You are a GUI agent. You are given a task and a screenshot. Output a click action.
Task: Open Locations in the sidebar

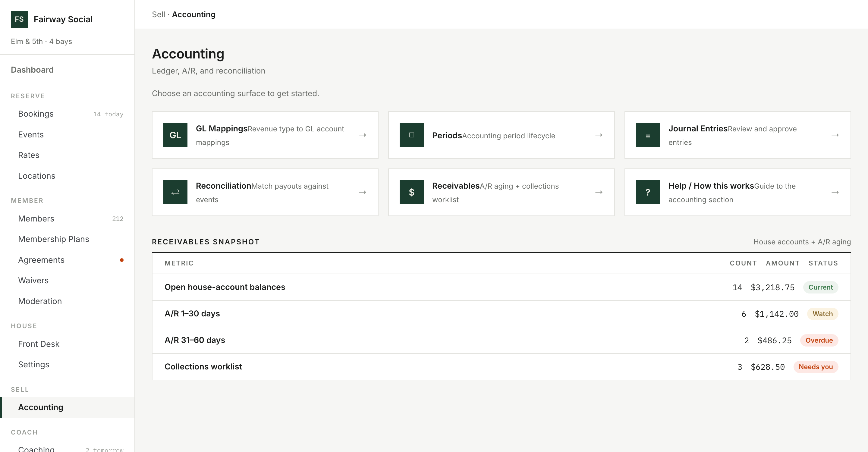click(x=68, y=176)
